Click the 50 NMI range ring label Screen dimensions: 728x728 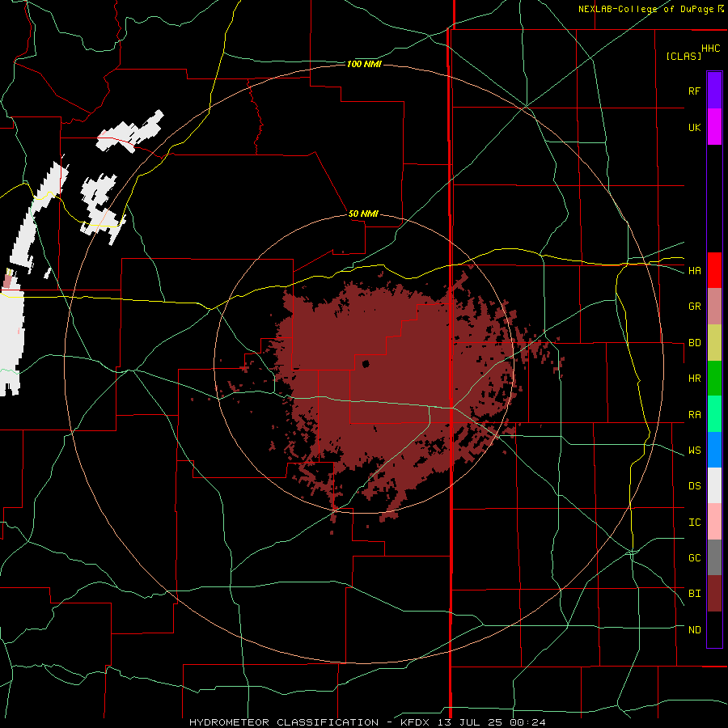coord(363,214)
